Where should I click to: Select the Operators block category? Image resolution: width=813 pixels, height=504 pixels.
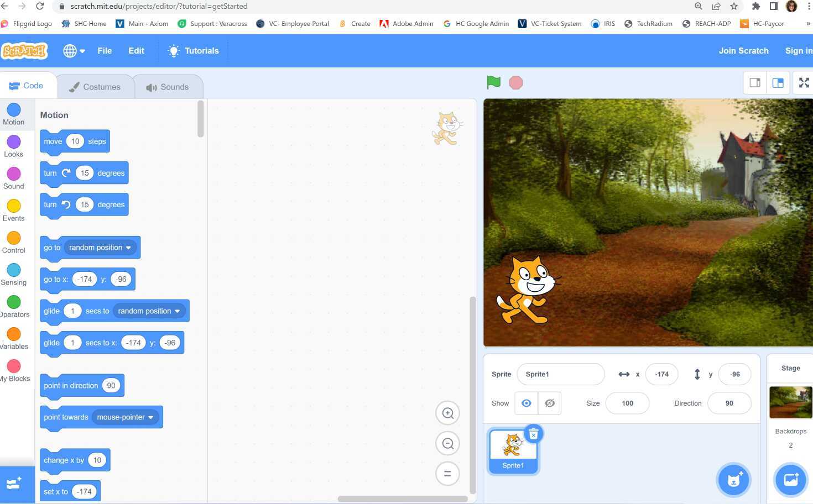coord(14,307)
